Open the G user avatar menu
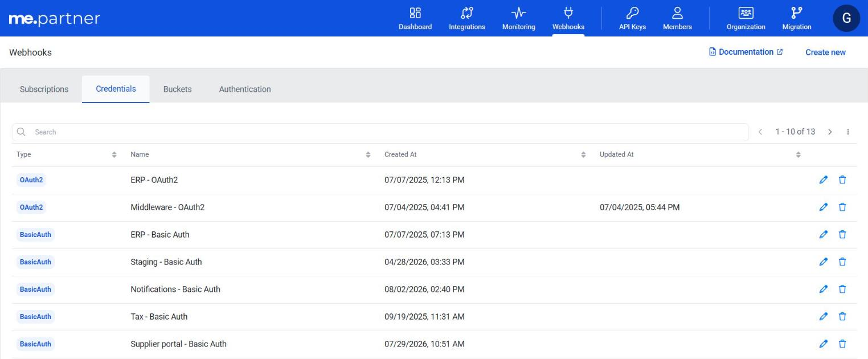The height and width of the screenshot is (359, 868). pos(846,18)
